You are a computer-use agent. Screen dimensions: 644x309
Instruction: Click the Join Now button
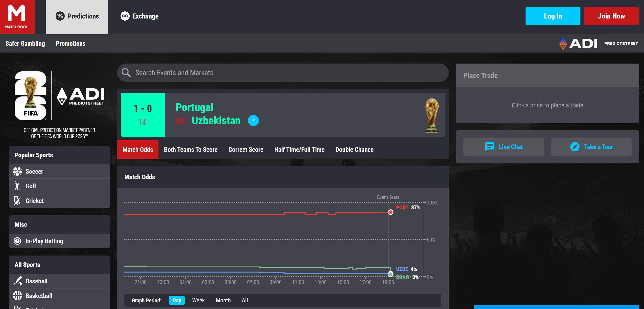(611, 16)
